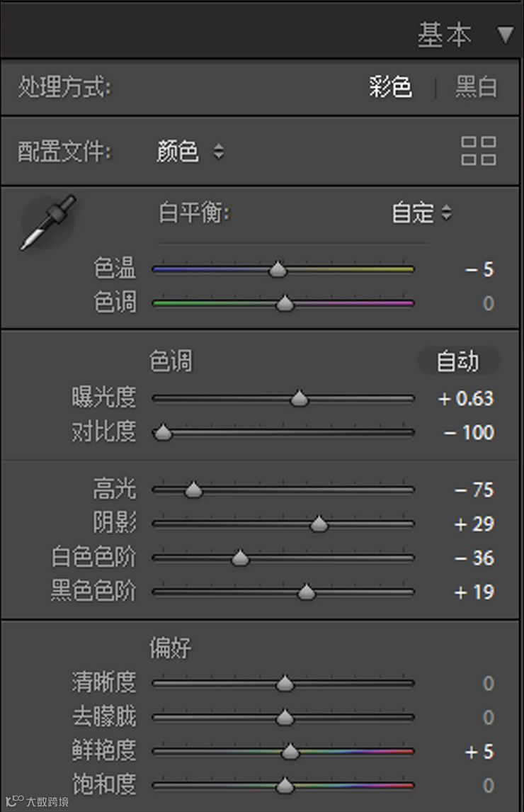Switch treatment to 黑白

point(476,88)
